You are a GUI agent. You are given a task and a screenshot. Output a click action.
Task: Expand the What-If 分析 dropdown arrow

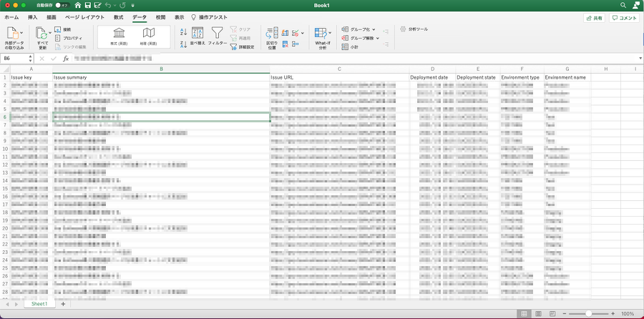pyautogui.click(x=330, y=33)
